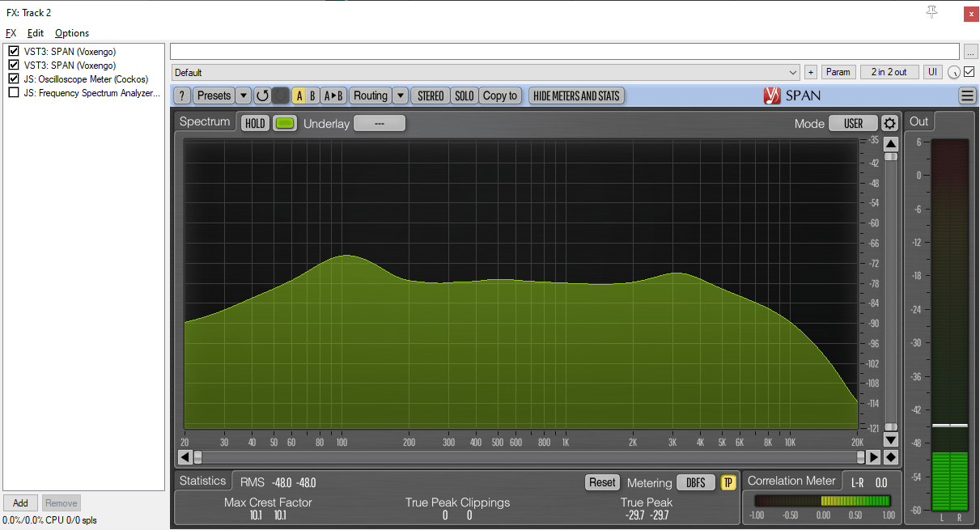Open the SPAN help with the question mark icon
Image resolution: width=980 pixels, height=530 pixels.
pos(182,95)
